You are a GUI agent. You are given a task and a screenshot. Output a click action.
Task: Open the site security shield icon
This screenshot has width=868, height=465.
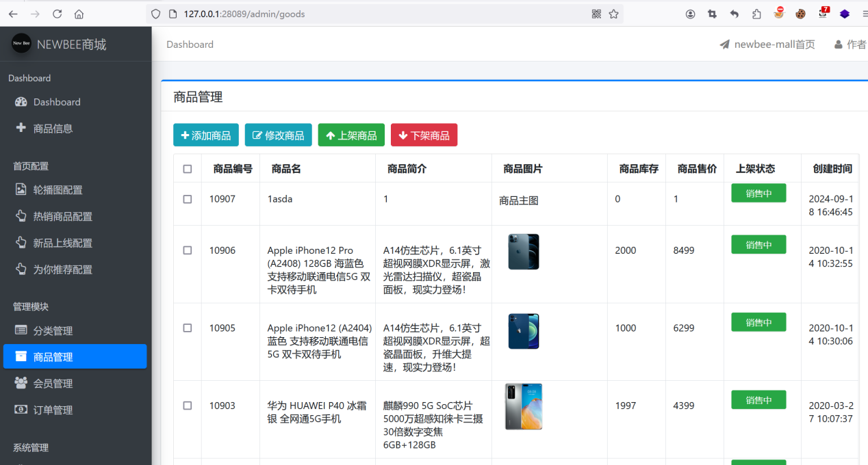[x=155, y=14]
